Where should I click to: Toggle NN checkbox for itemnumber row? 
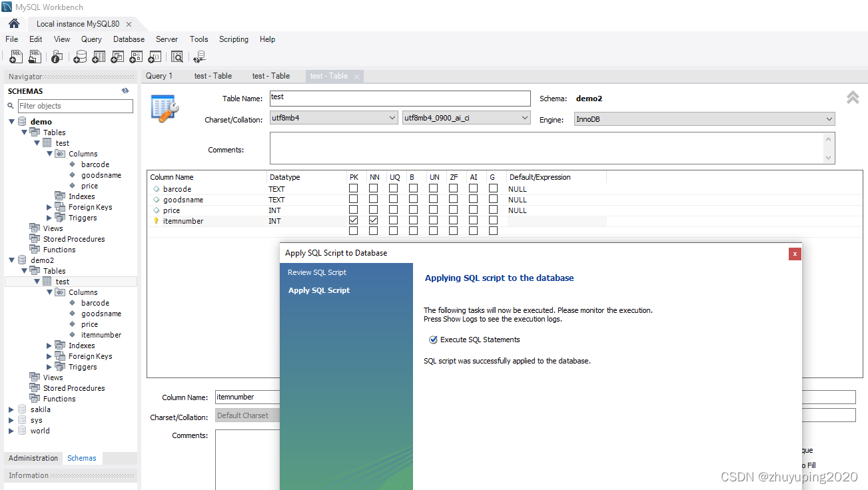pyautogui.click(x=373, y=220)
